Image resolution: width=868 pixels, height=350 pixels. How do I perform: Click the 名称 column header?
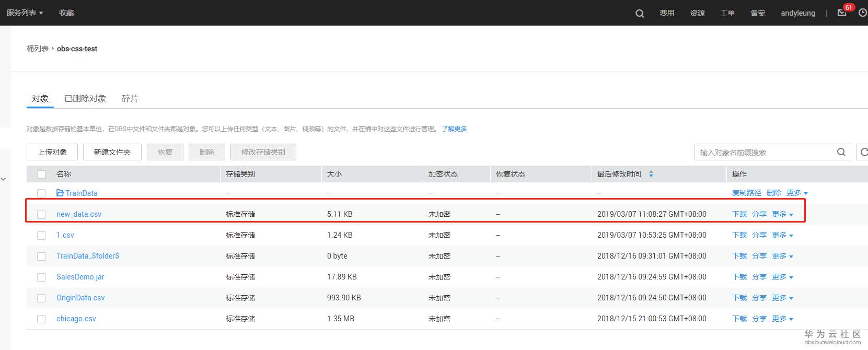[64, 174]
